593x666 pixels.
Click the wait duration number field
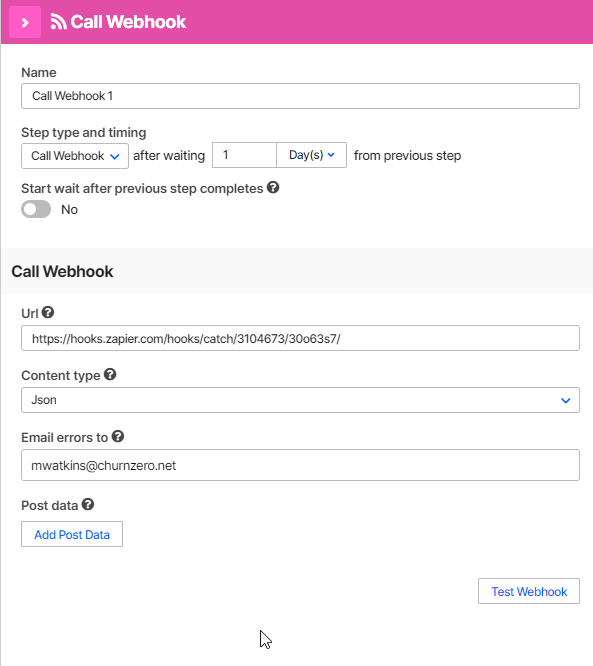tap(244, 155)
